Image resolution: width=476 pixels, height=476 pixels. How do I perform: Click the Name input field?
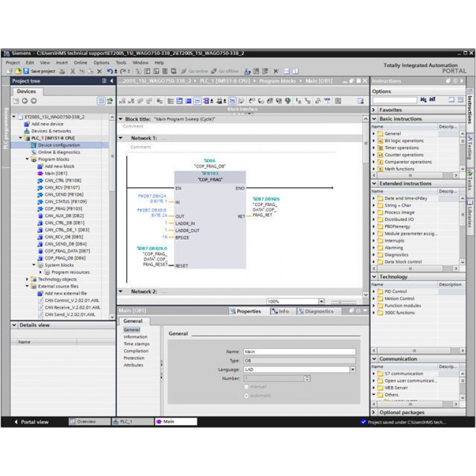click(299, 351)
